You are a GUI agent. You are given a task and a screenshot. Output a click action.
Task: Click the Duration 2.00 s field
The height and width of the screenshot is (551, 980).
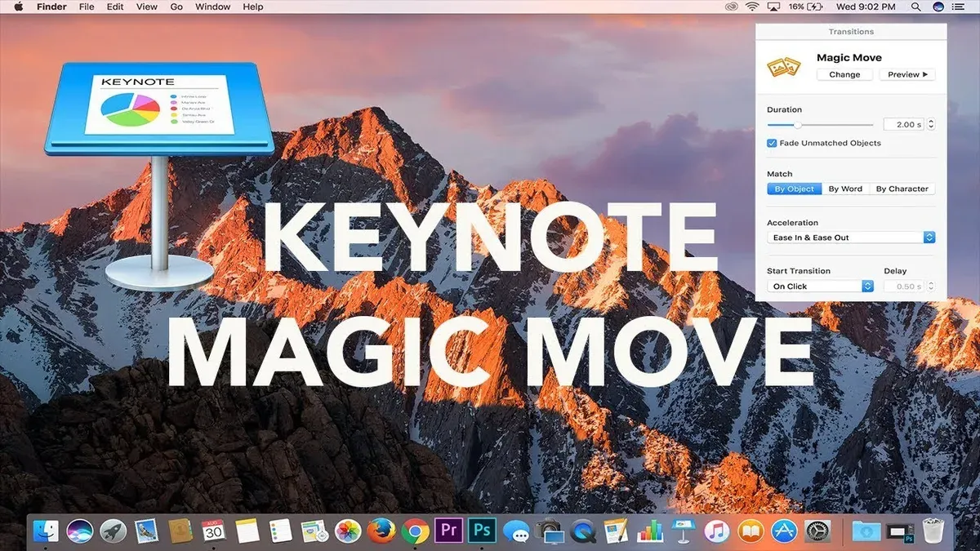(x=903, y=125)
